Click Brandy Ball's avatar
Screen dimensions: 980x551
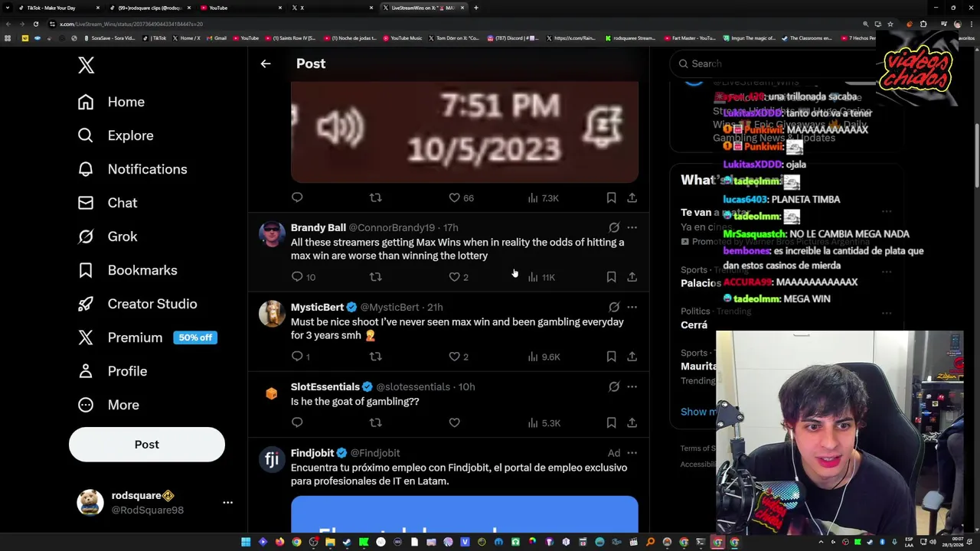[x=272, y=234]
